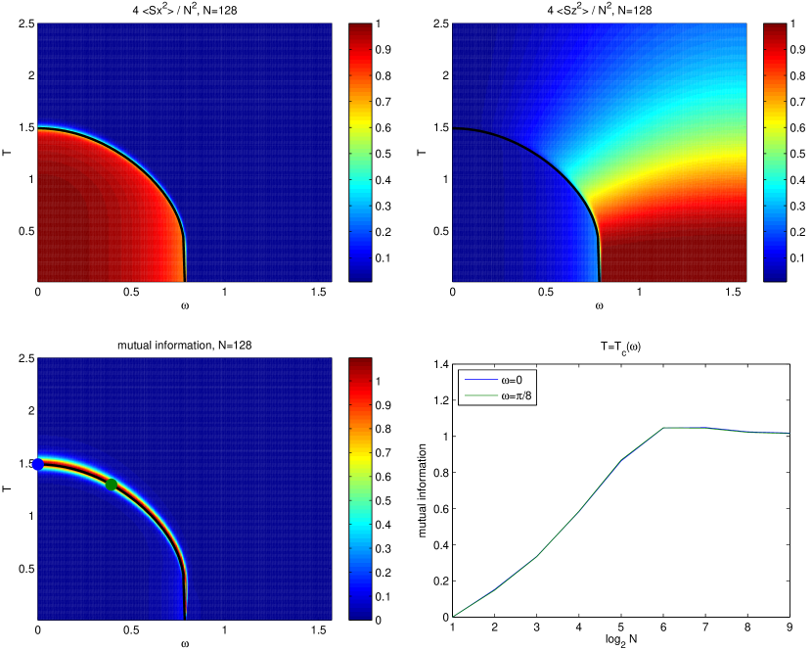Viewport: 812px width, 650px height.
Task: Click the tick label '9' on the log2 N axis
Action: click(x=789, y=627)
